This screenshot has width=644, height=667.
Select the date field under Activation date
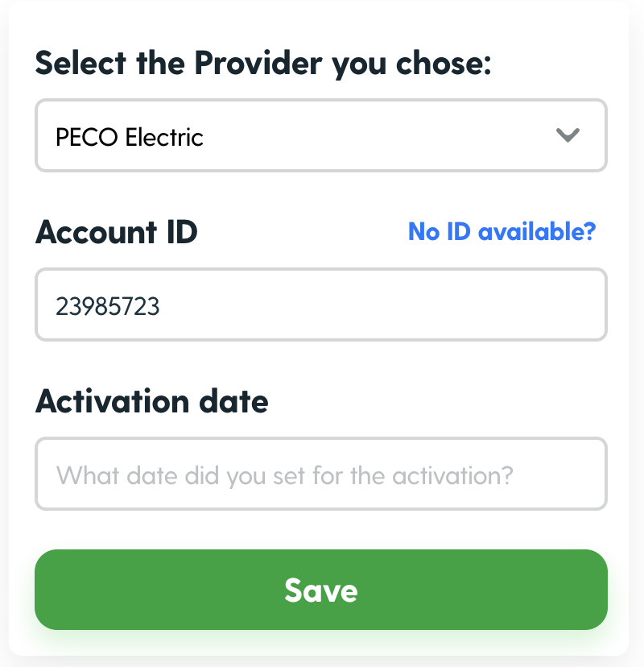[x=320, y=474]
